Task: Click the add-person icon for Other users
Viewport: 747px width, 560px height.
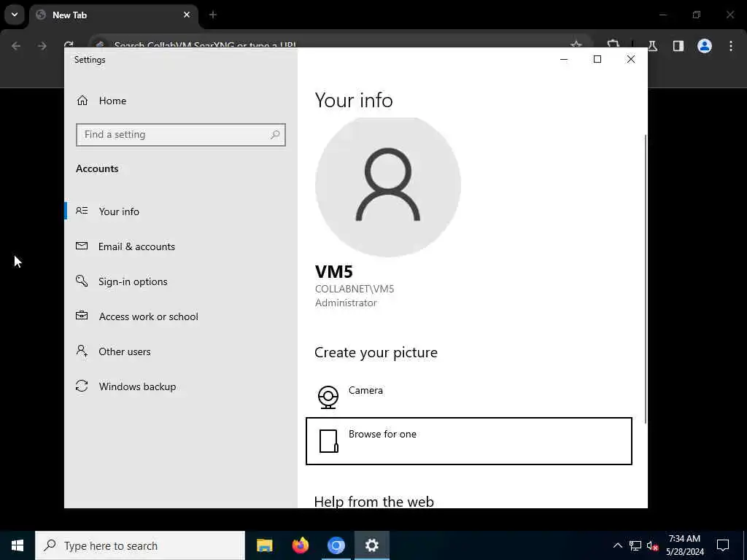Action: pos(82,351)
